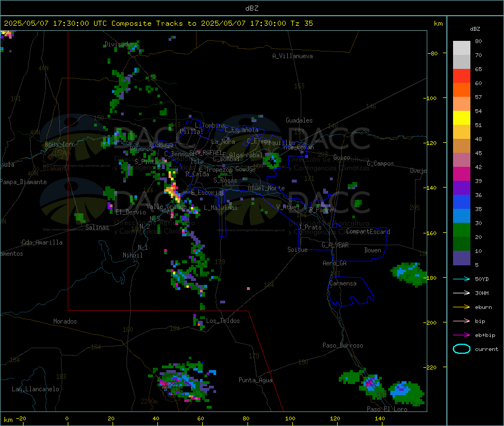The width and height of the screenshot is (504, 426).
Task: Click the G_ALVEAR map label
Action: 335,245
